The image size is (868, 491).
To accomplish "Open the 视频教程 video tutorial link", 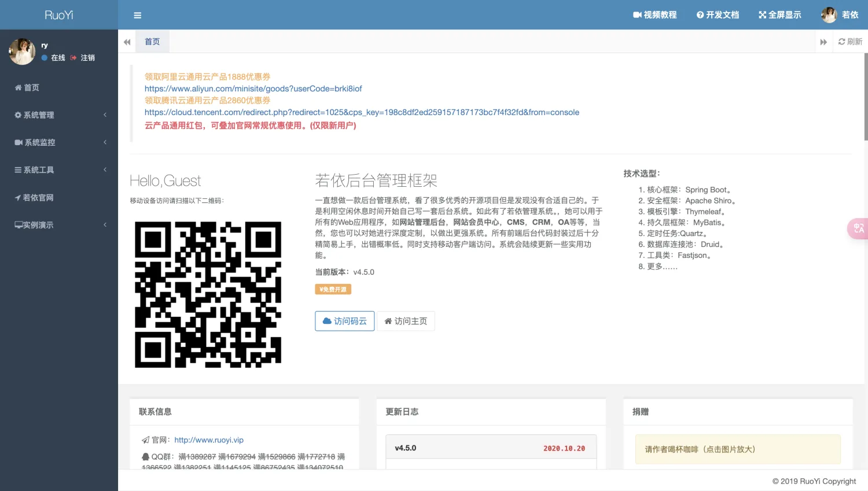I will (x=654, y=15).
